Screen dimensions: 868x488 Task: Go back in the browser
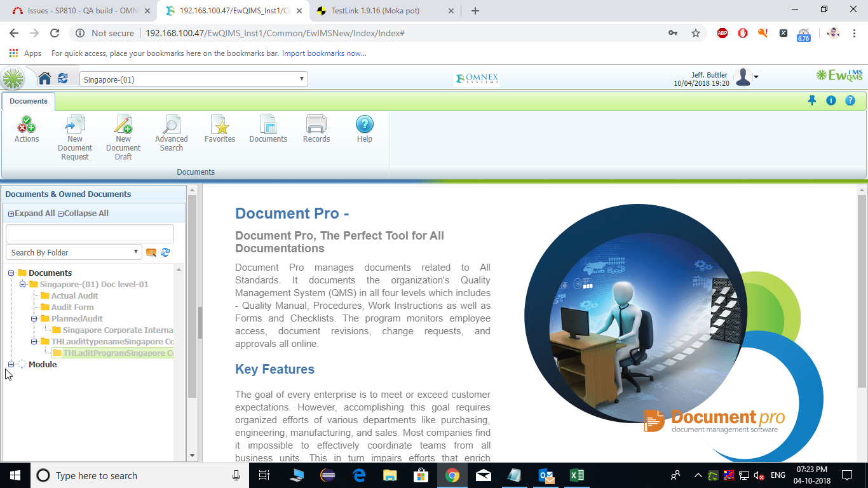(14, 33)
